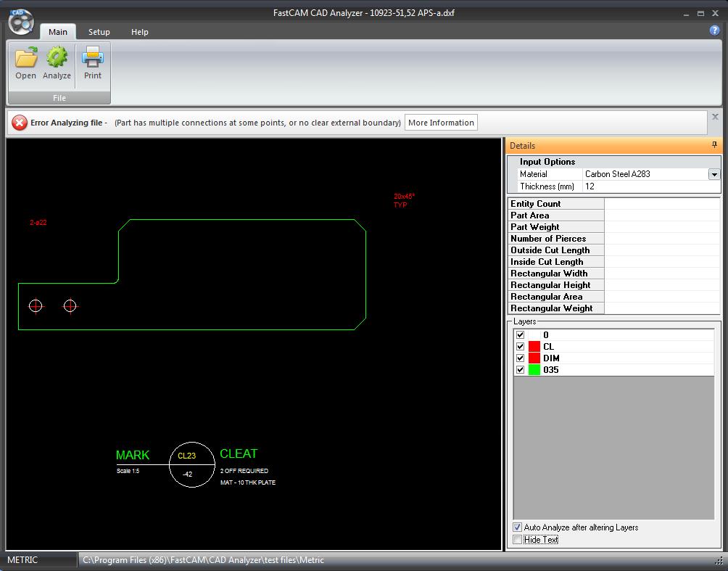Screen dimensions: 728x571
Task: Select the Number of Pierces row
Action: coord(613,239)
